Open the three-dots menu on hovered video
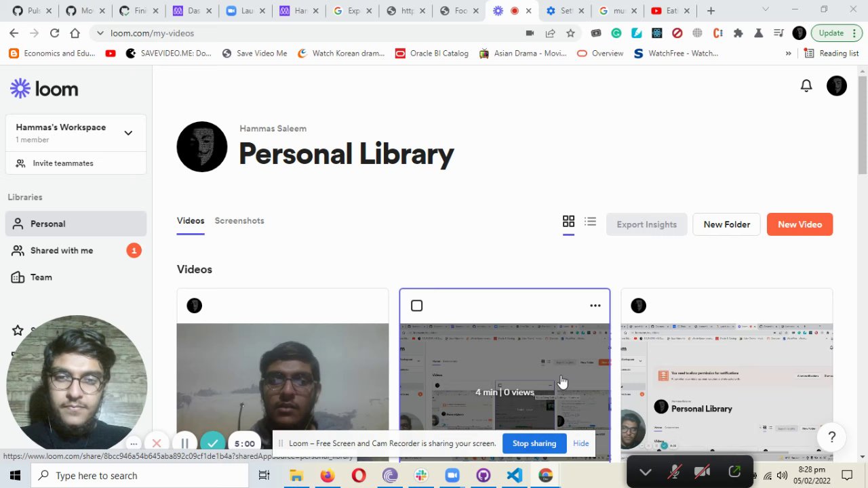 tap(595, 306)
